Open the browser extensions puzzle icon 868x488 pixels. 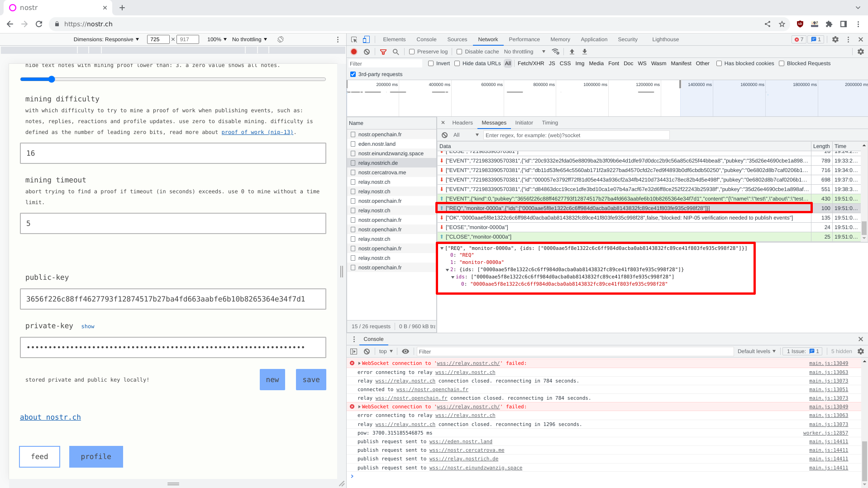829,24
